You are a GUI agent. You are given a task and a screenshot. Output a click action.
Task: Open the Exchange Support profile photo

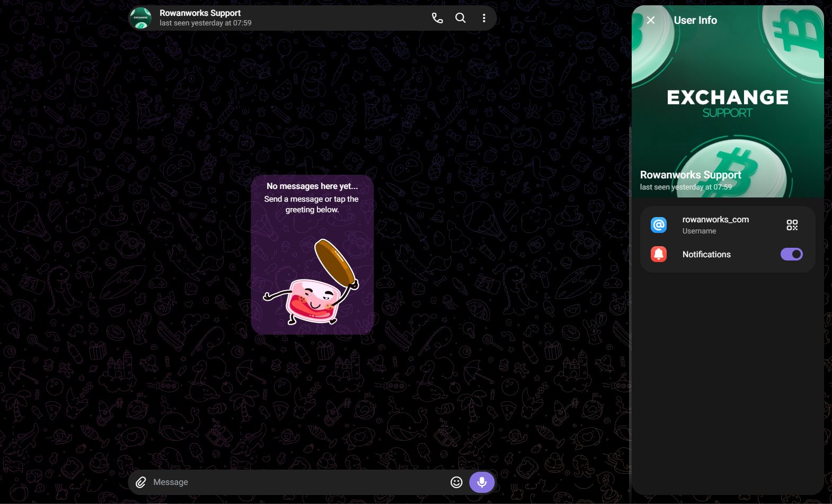coord(728,101)
